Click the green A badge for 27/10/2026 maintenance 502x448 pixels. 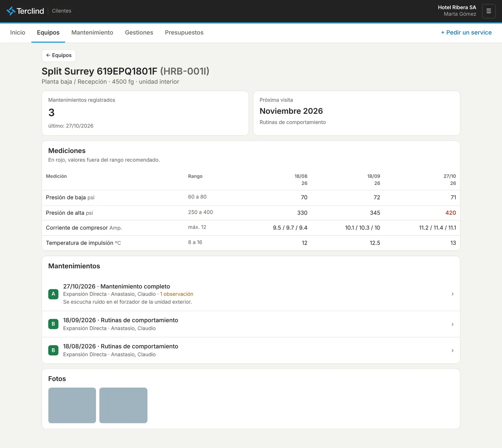click(53, 294)
